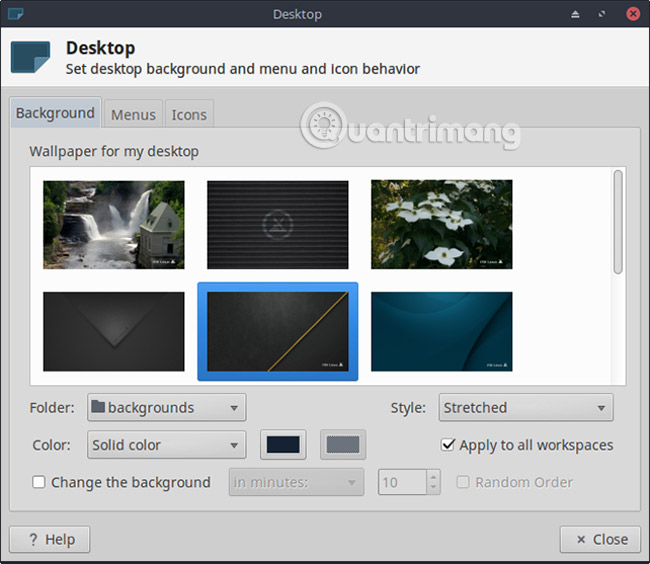Click the Desktop settings header icon
The height and width of the screenshot is (564, 650).
(x=30, y=57)
